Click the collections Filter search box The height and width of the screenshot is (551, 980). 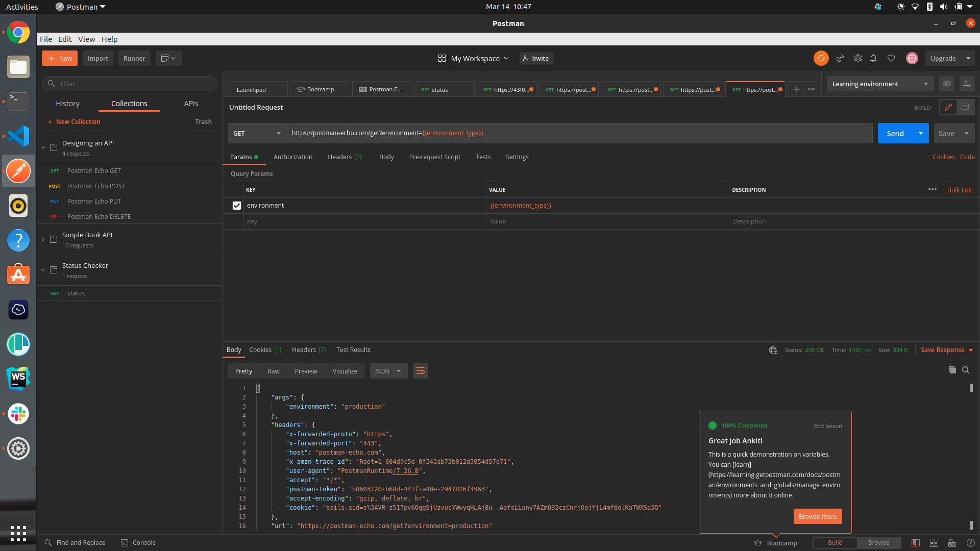coord(129,84)
